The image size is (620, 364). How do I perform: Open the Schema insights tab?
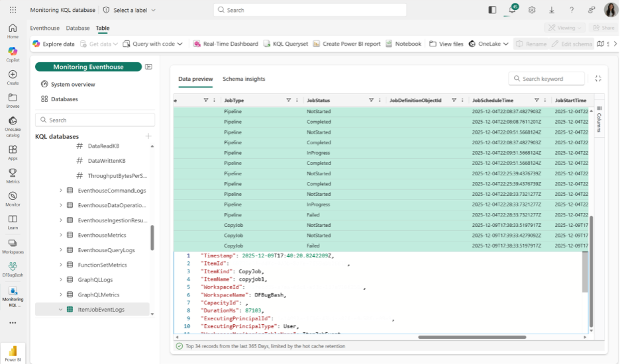pos(244,79)
